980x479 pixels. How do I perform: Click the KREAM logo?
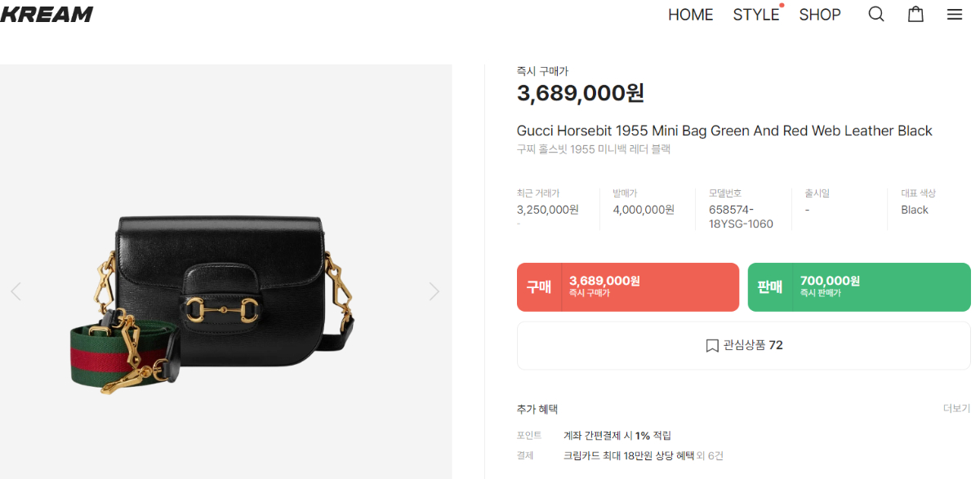47,14
